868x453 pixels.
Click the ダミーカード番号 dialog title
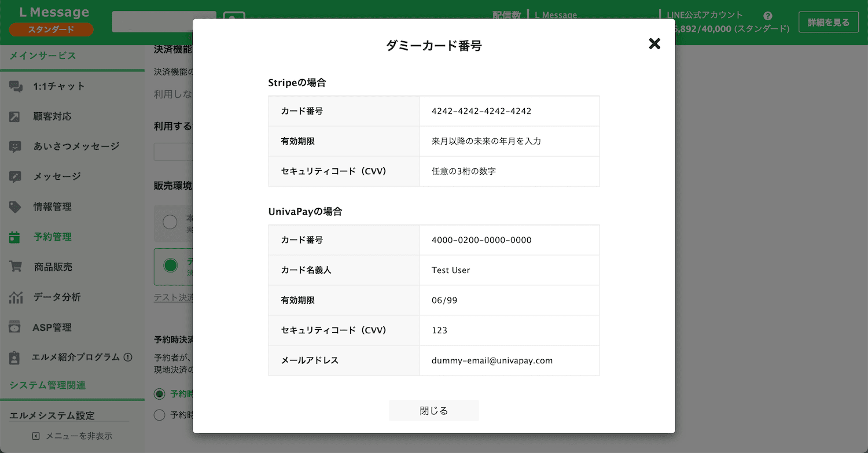pyautogui.click(x=434, y=46)
